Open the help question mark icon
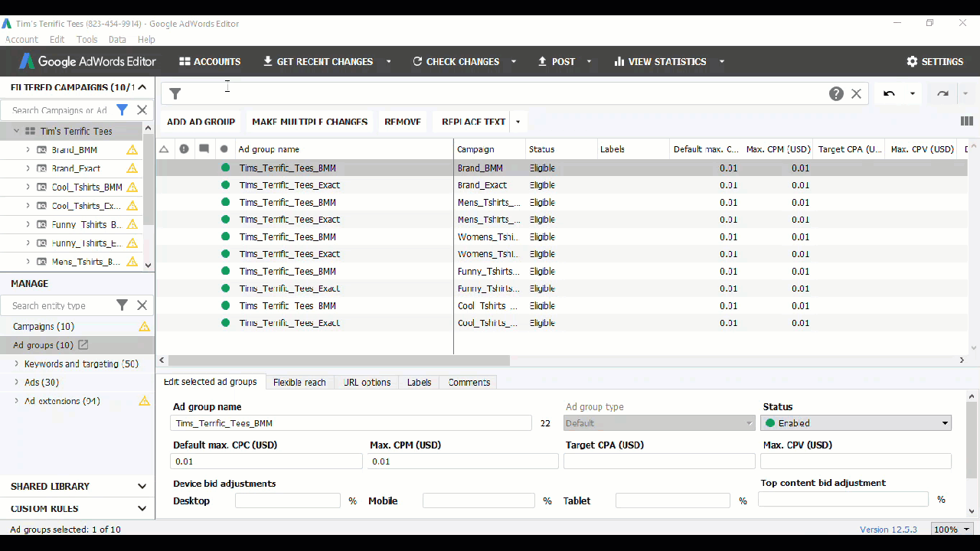The image size is (980, 551). tap(836, 93)
